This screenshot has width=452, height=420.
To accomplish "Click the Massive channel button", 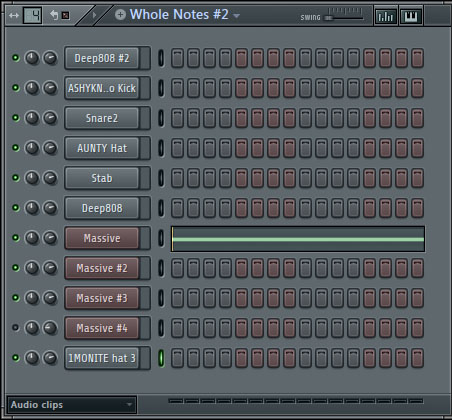I will point(102,238).
